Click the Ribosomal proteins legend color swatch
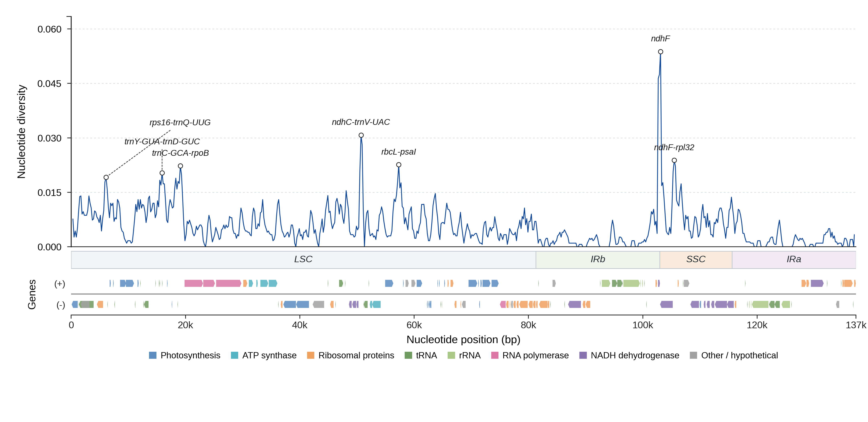This screenshot has width=868, height=422. (311, 355)
